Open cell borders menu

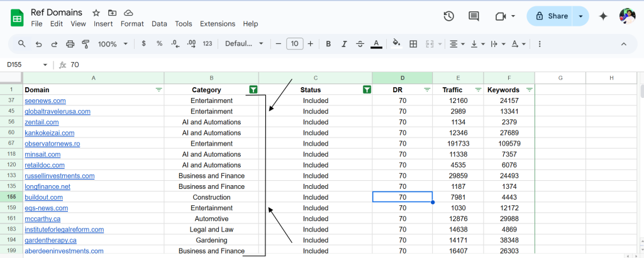click(x=414, y=44)
